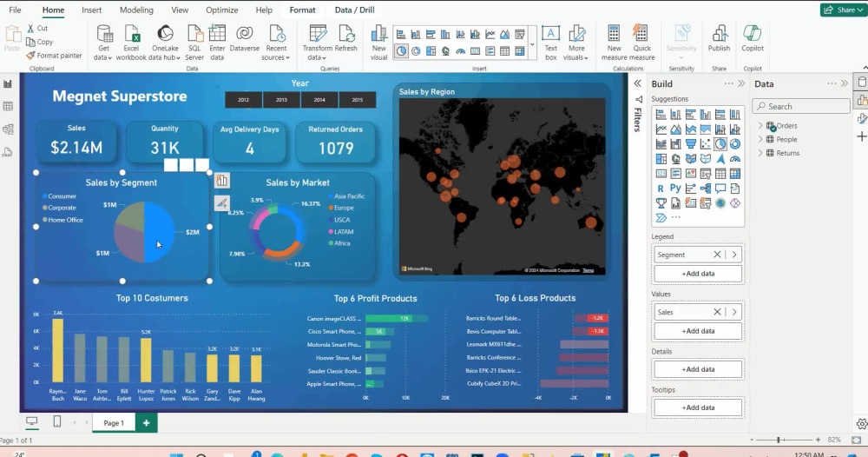The height and width of the screenshot is (457, 868).
Task: Select the funnel chart in Build pane
Action: (690, 144)
